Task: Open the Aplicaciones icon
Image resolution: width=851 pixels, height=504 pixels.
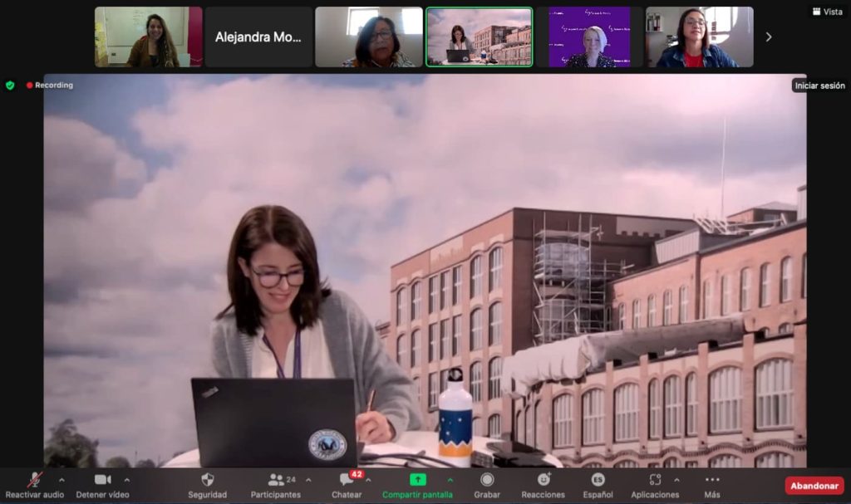Action: pyautogui.click(x=655, y=480)
